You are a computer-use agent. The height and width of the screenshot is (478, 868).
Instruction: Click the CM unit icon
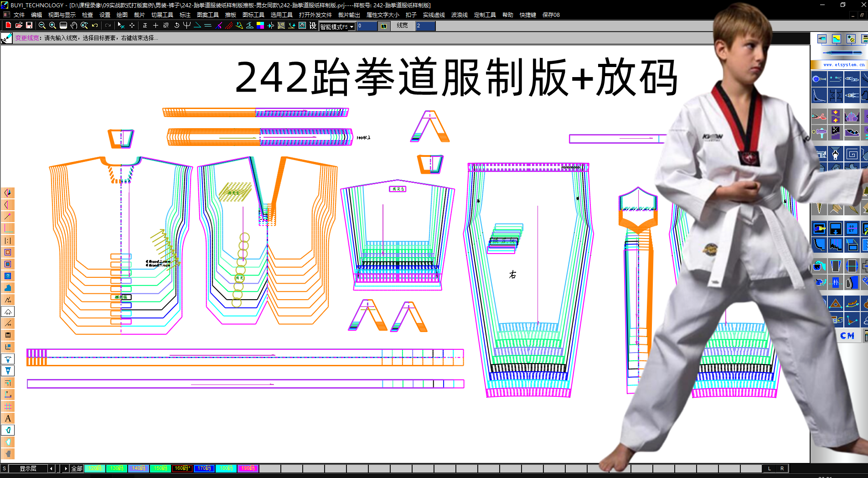tap(847, 336)
